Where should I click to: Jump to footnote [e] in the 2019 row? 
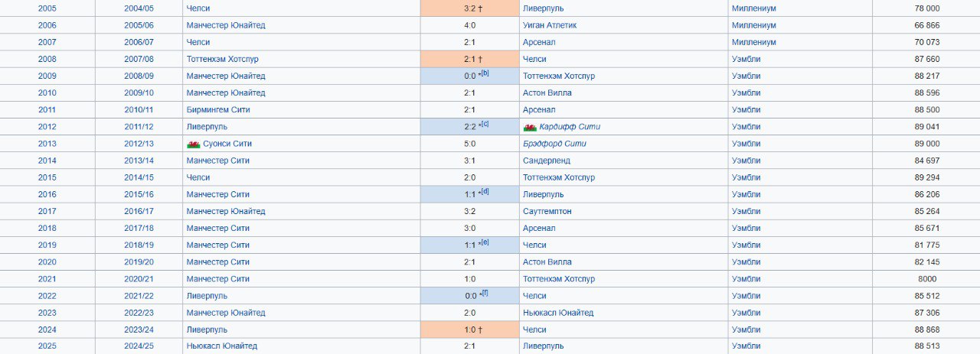pos(485,243)
